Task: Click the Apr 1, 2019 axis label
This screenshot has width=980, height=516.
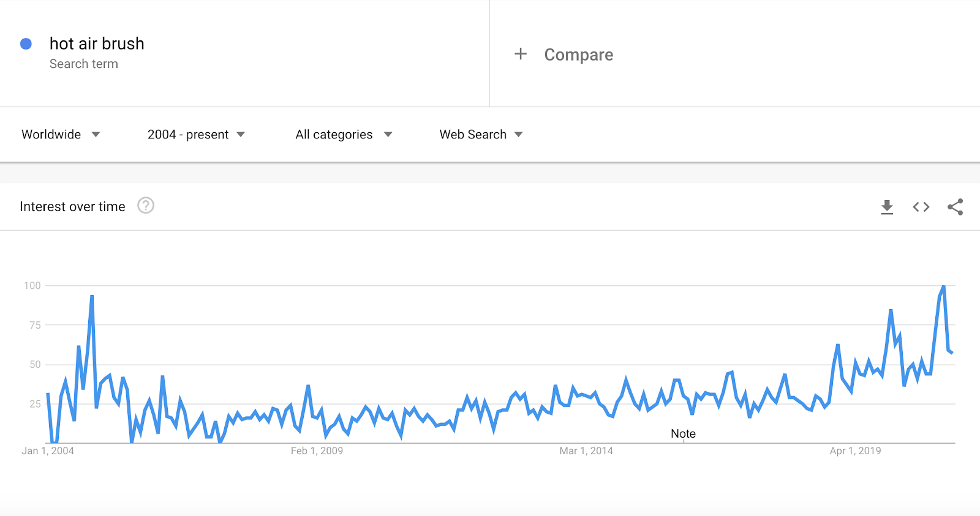Action: [x=855, y=451]
